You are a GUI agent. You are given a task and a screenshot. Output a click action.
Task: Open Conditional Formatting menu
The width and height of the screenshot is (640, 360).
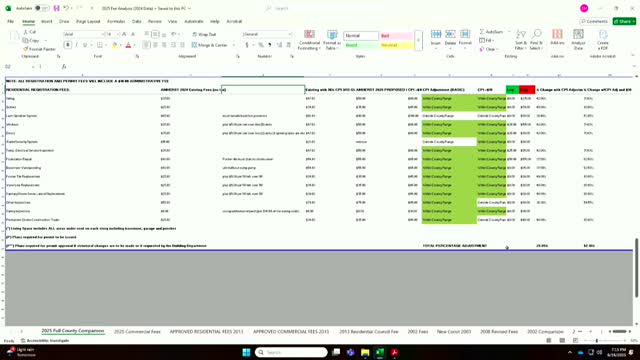click(x=309, y=40)
